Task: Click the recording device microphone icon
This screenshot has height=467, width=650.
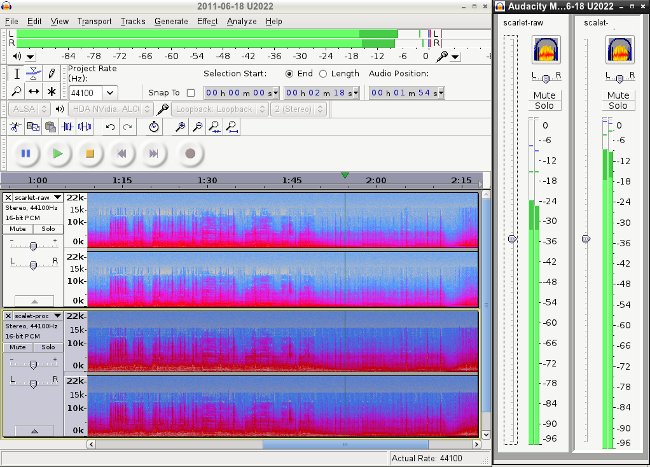Action: click(162, 109)
